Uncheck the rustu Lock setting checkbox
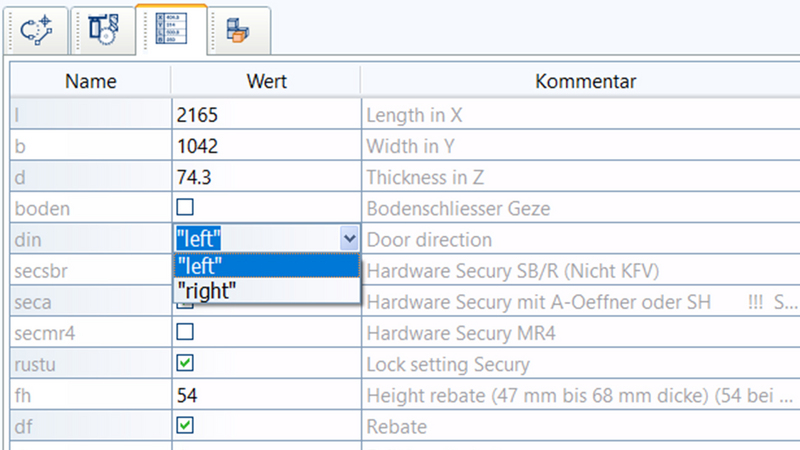Image resolution: width=800 pixels, height=450 pixels. point(185,363)
